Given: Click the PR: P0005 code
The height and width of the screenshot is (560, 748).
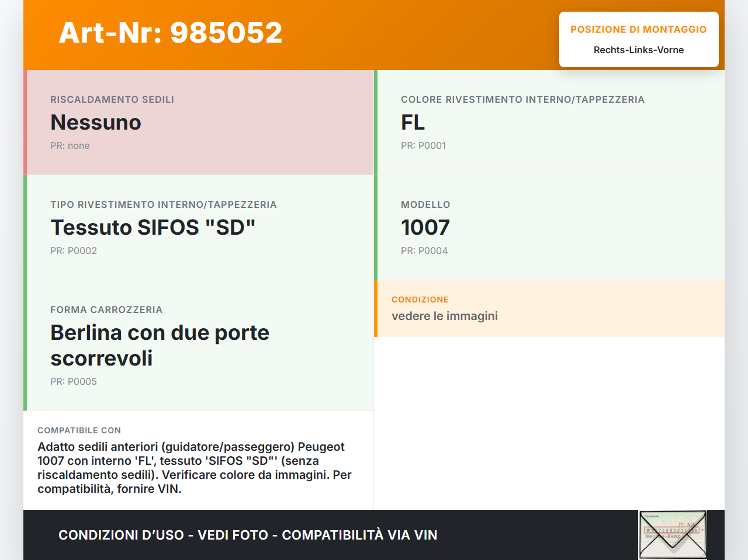Looking at the screenshot, I should pos(74,382).
